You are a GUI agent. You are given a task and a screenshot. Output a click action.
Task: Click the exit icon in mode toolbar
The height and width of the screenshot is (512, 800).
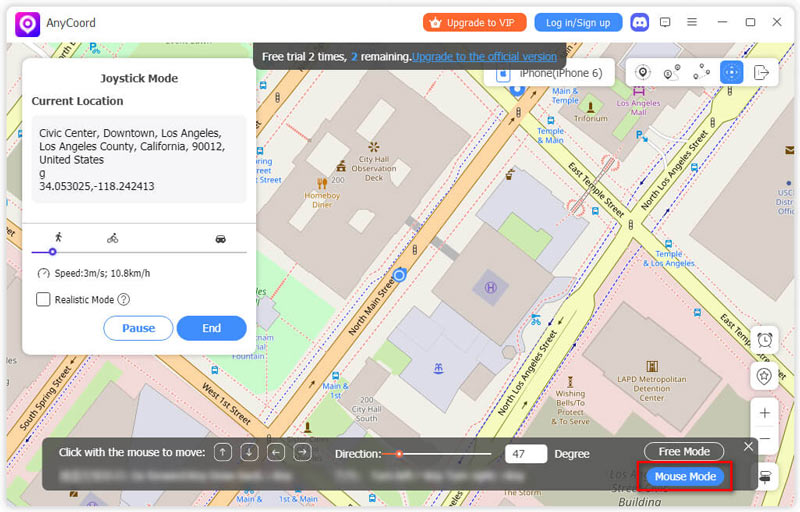pyautogui.click(x=762, y=72)
